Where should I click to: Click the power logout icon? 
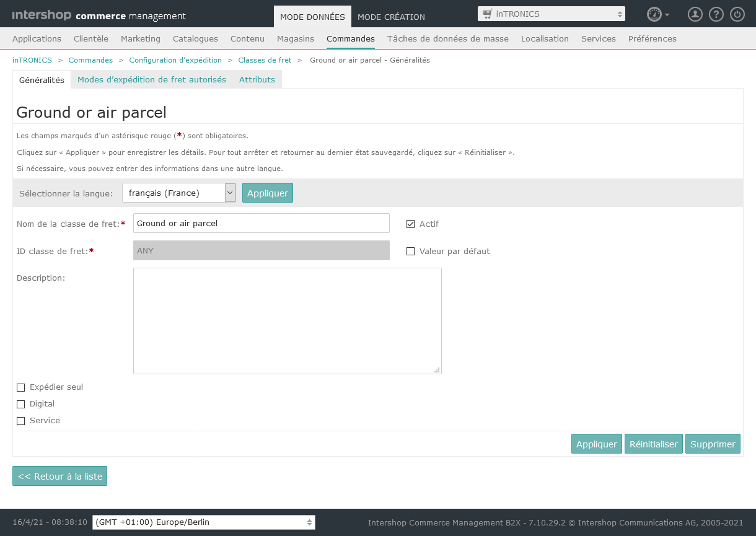point(737,14)
